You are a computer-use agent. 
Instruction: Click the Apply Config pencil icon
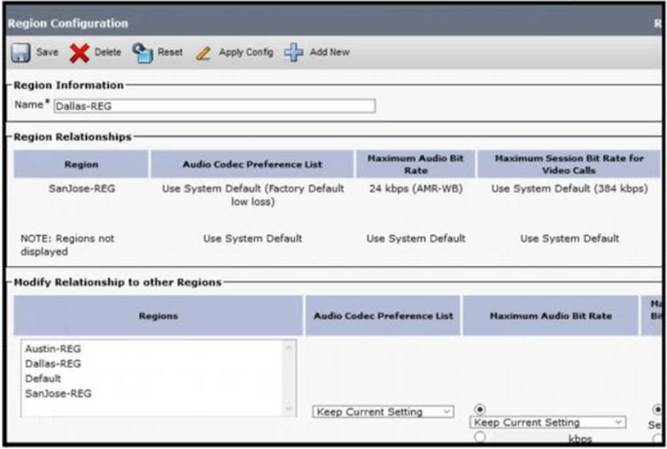(x=204, y=53)
